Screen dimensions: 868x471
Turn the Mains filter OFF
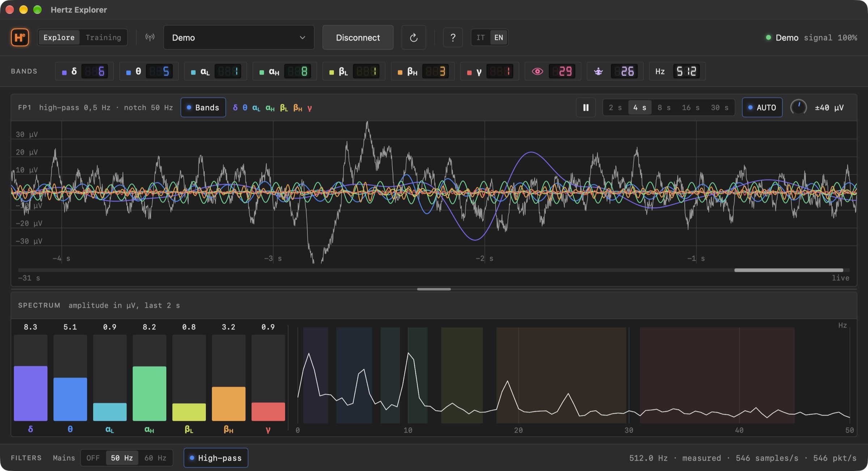coord(93,458)
